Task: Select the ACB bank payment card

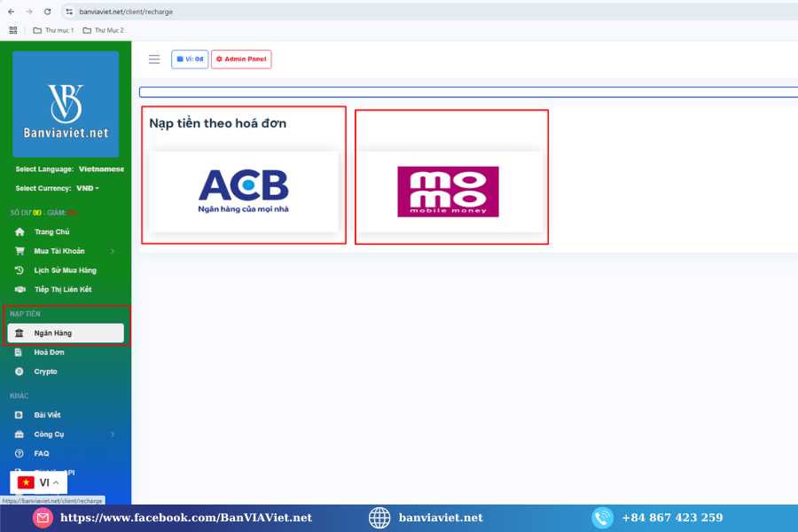Action: 244,192
